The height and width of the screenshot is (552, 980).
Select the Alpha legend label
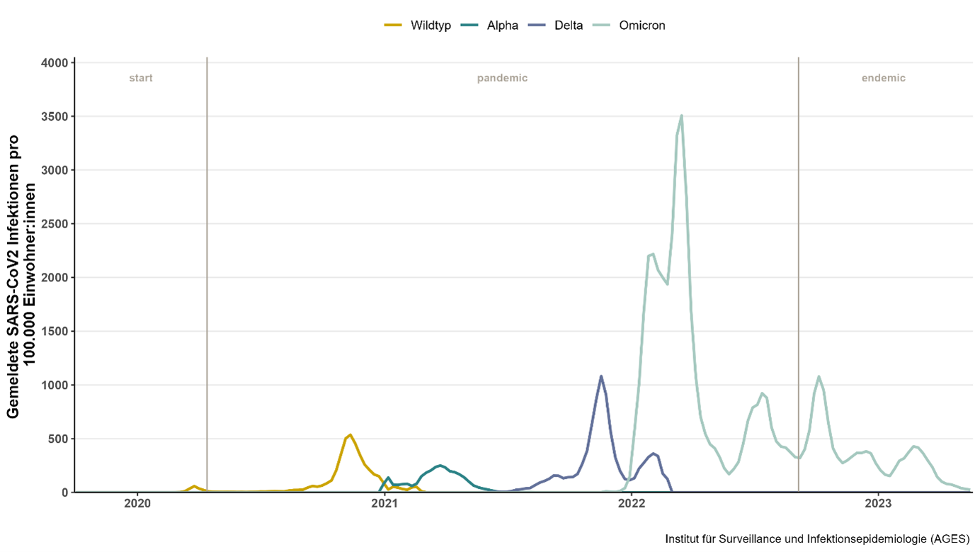point(503,26)
